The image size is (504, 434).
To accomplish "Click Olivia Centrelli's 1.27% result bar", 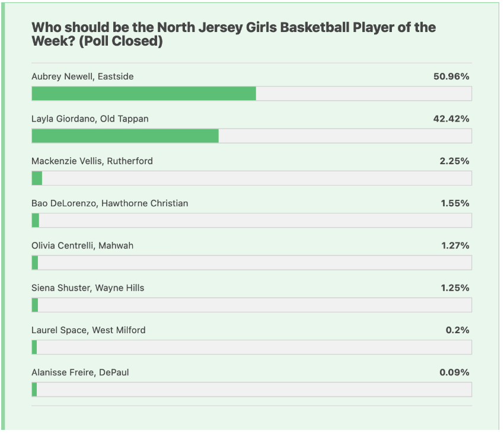I will 251,263.
